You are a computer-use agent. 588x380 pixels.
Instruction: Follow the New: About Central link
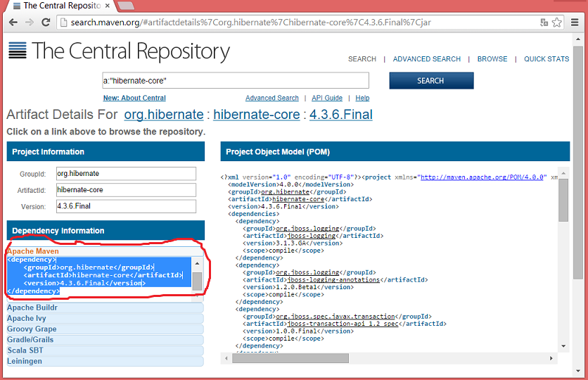point(134,98)
